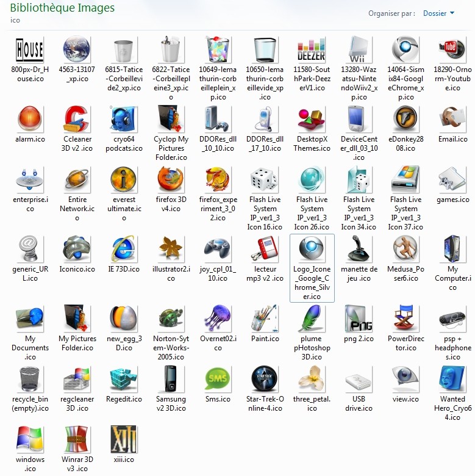This screenshot has width=475, height=476.
Task: Click the file name 'plume pHotoshop 3D.ico'
Action: pos(312,348)
